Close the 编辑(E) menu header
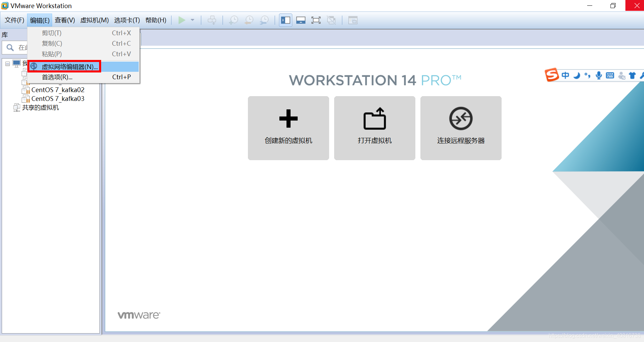 click(x=40, y=20)
